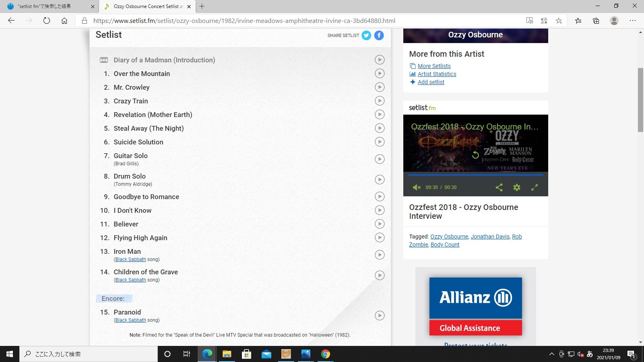
Task: Click the video progress bar
Action: [x=476, y=175]
